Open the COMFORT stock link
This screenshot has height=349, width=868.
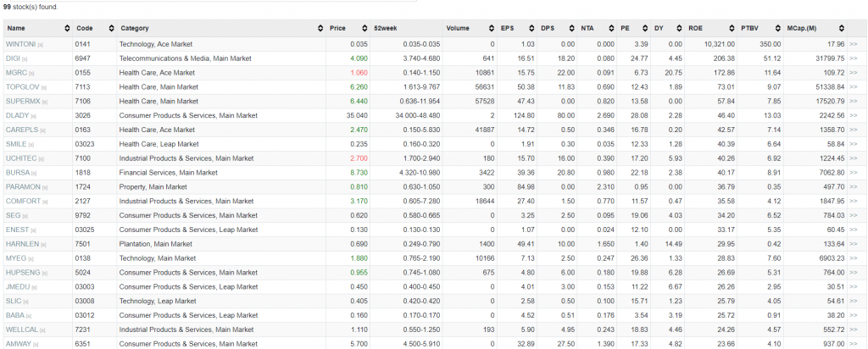tap(22, 202)
